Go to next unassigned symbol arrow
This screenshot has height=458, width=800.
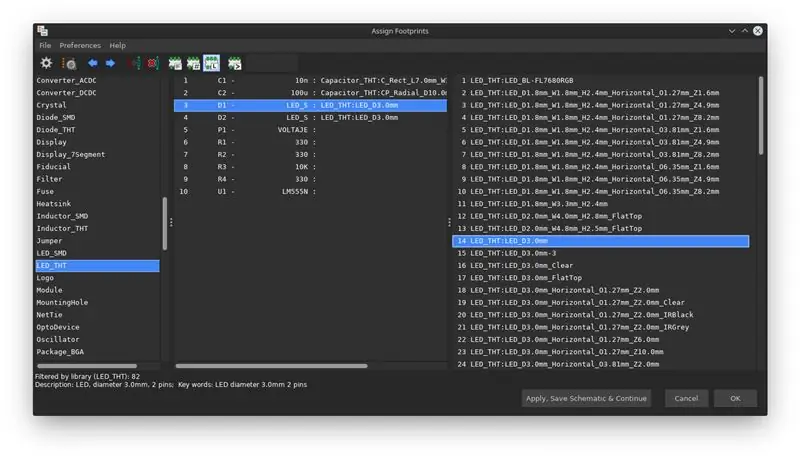point(110,63)
